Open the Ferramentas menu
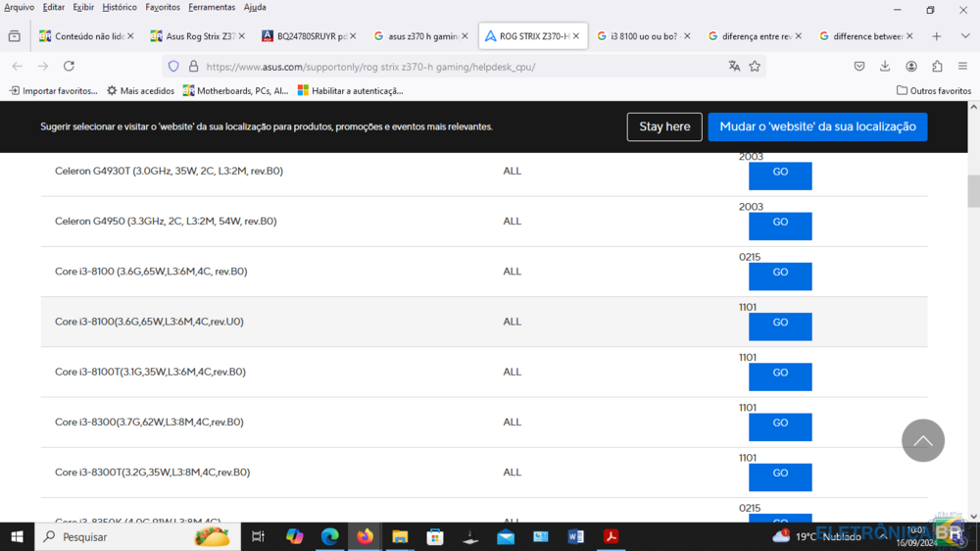The height and width of the screenshot is (551, 980). point(212,8)
